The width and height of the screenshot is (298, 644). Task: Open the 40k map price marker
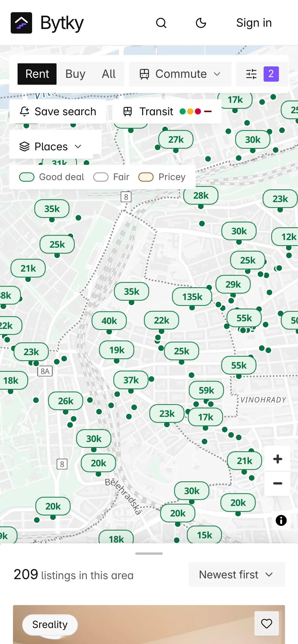(x=109, y=321)
